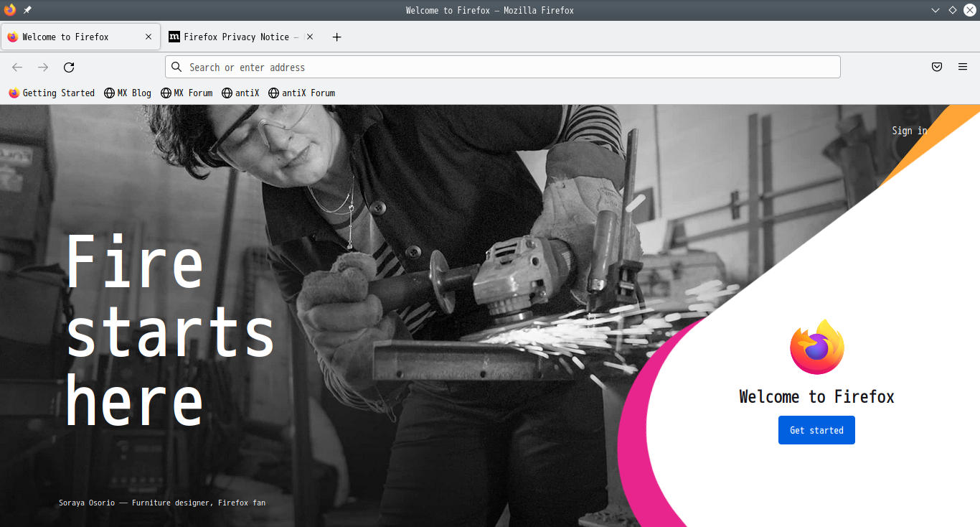The width and height of the screenshot is (980, 527).
Task: Open the MX Blog bookmark
Action: pyautogui.click(x=128, y=93)
